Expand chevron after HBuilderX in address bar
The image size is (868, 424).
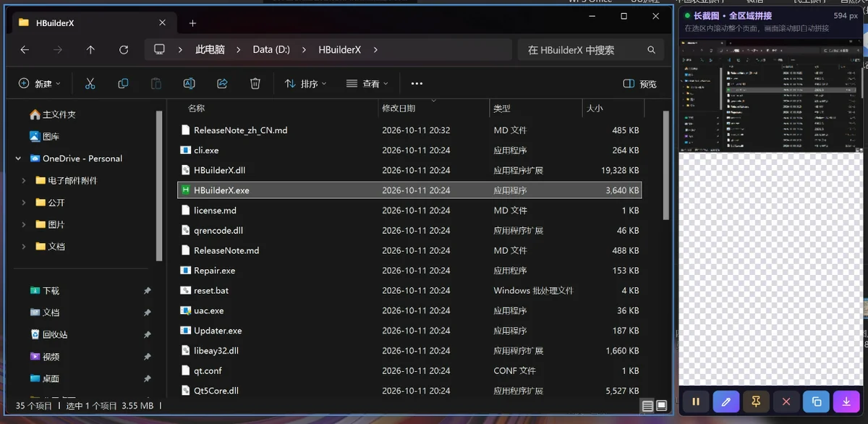pos(375,50)
